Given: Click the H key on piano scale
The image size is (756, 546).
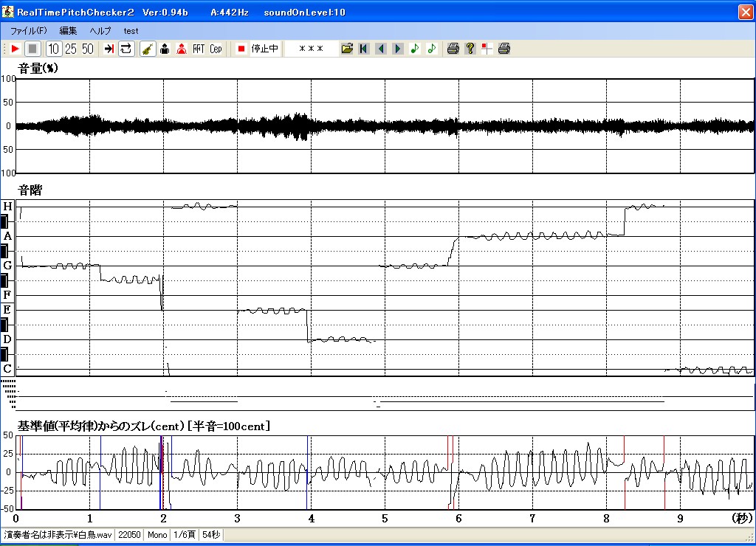Looking at the screenshot, I should 7,207.
